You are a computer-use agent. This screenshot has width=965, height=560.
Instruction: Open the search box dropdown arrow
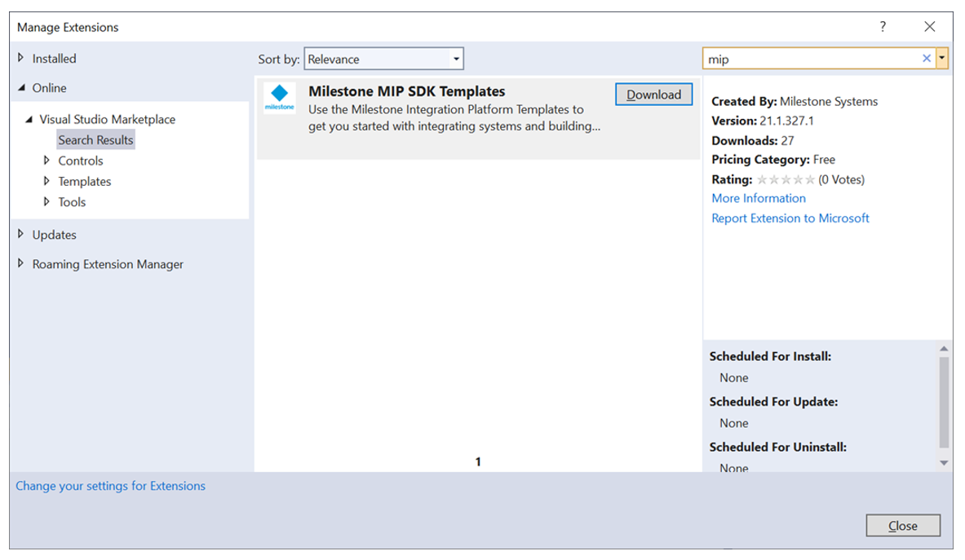pyautogui.click(x=941, y=59)
